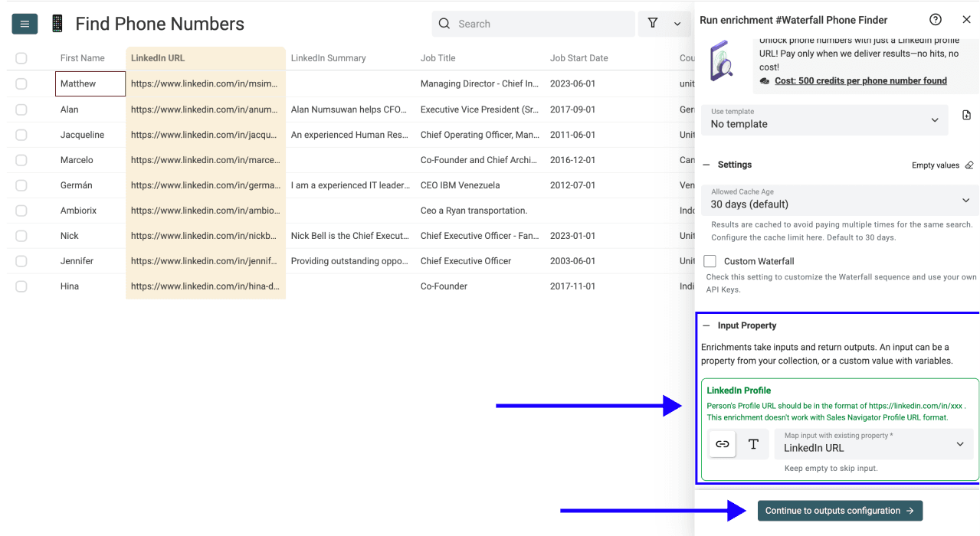
Task: Click the search magnifier icon
Action: (444, 24)
